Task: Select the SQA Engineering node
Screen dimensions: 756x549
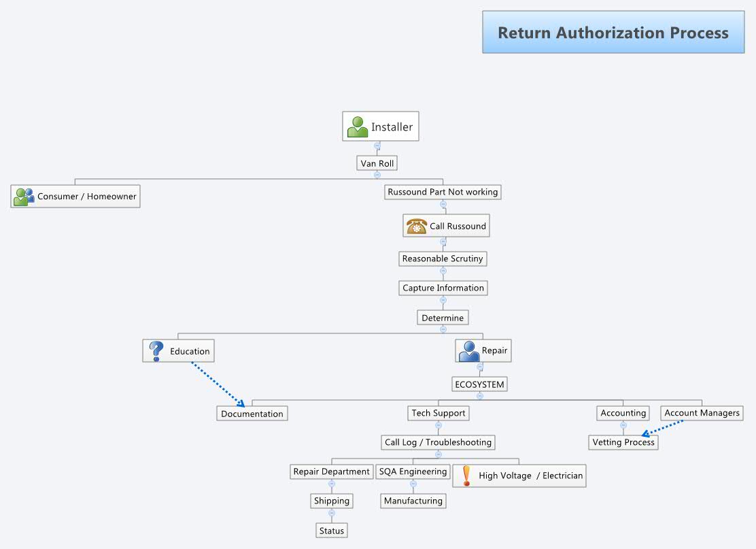Action: (x=413, y=471)
